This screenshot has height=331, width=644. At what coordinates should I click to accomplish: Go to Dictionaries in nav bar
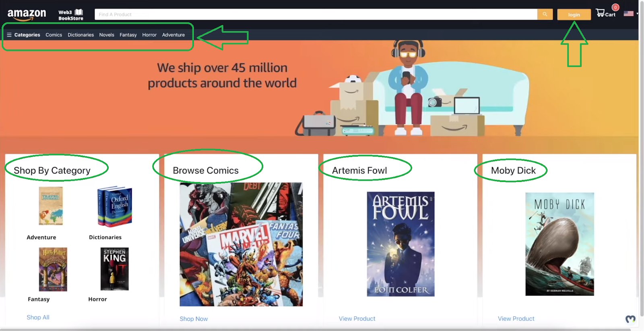80,35
